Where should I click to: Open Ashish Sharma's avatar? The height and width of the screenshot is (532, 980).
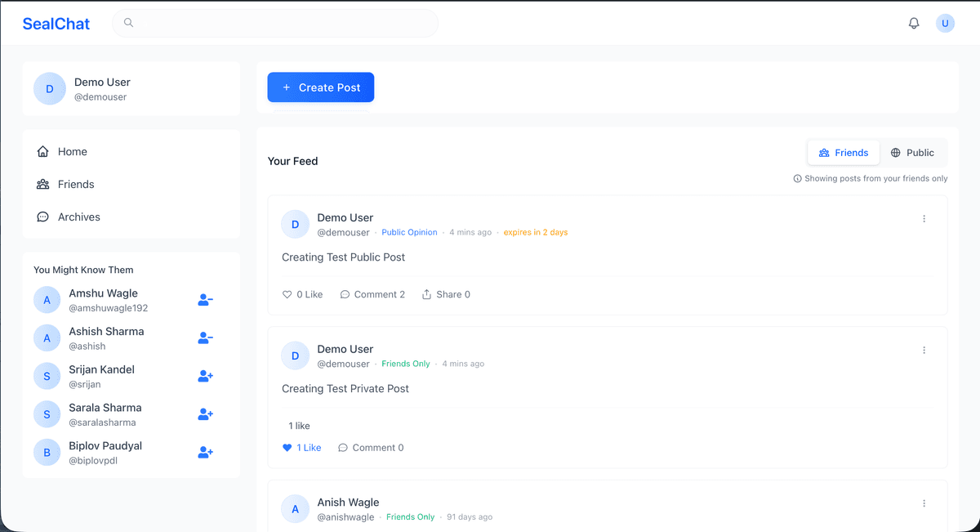tap(47, 338)
